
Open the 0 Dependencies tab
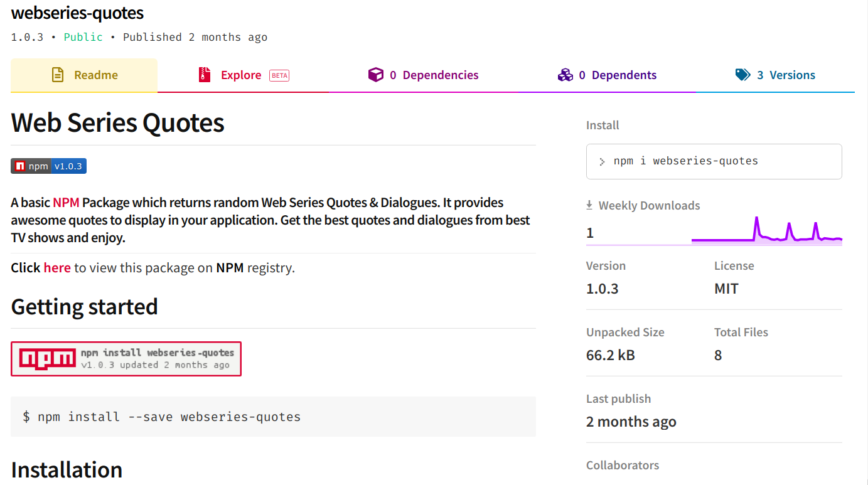pos(433,75)
